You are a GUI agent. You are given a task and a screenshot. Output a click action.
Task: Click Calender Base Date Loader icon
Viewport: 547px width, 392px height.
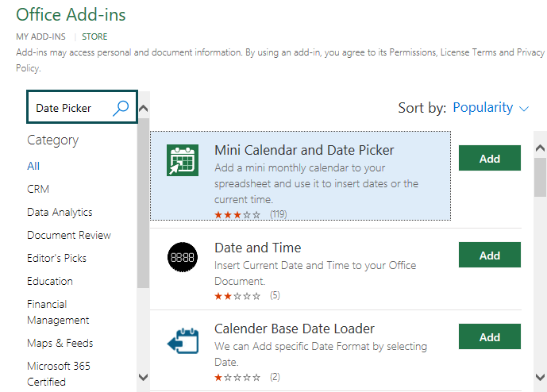point(183,340)
